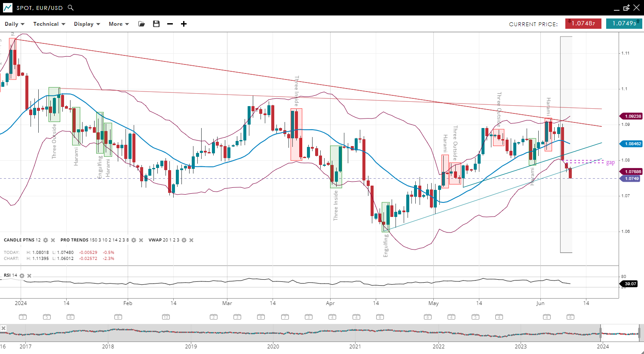
Task: Open saved chart folder icon
Action: [x=141, y=24]
